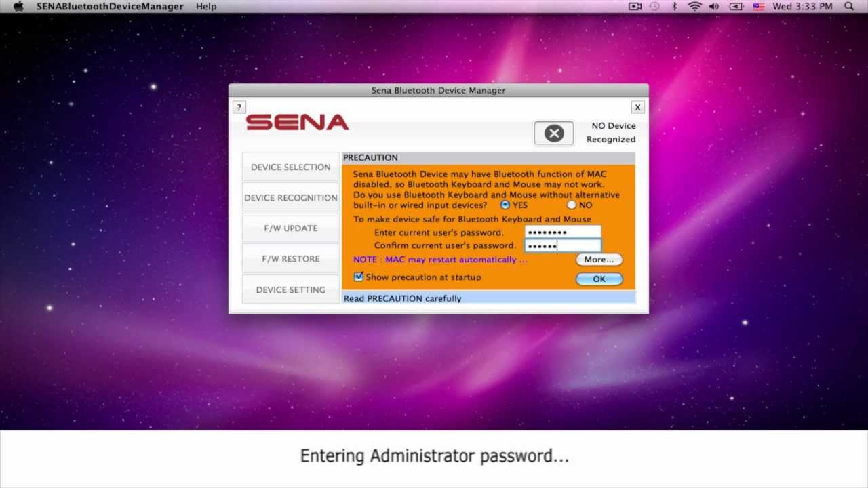Viewport: 868px width, 488px height.
Task: Open Spotlight search magnifier
Action: tap(849, 6)
